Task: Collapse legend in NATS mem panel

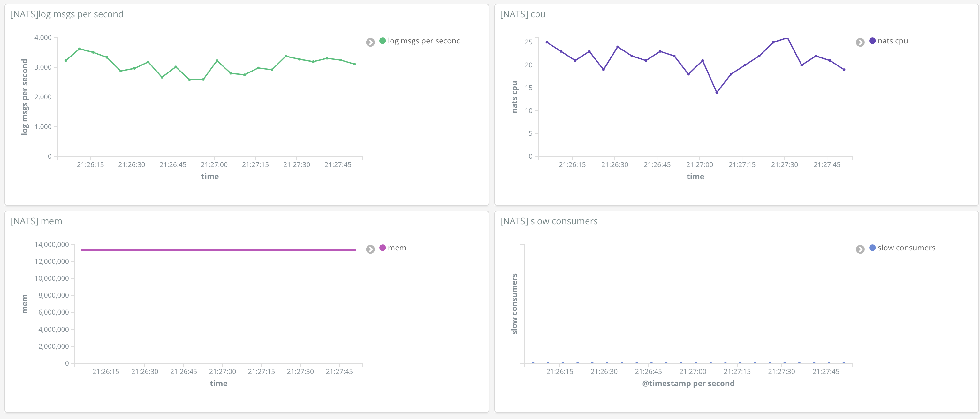Action: tap(370, 249)
